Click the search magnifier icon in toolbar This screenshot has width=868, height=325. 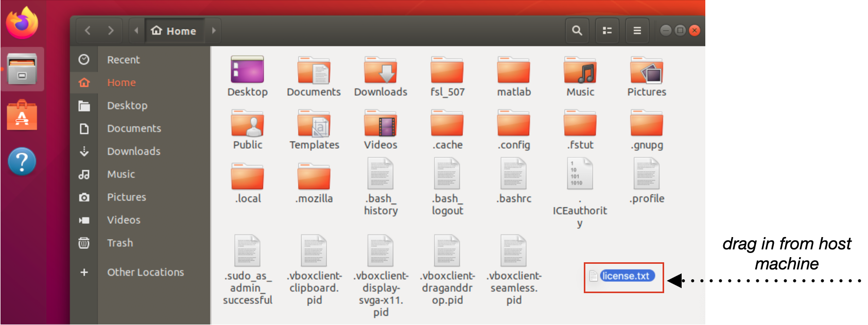coord(577,31)
